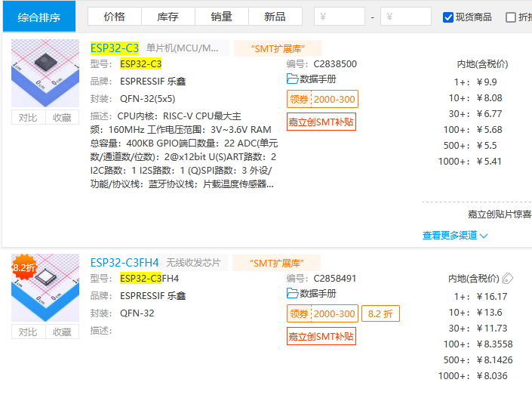Click the brand ESPRESSIF 乐鑫 for ESP32-C3FH4
Screen dimensions: 532x398
point(153,295)
